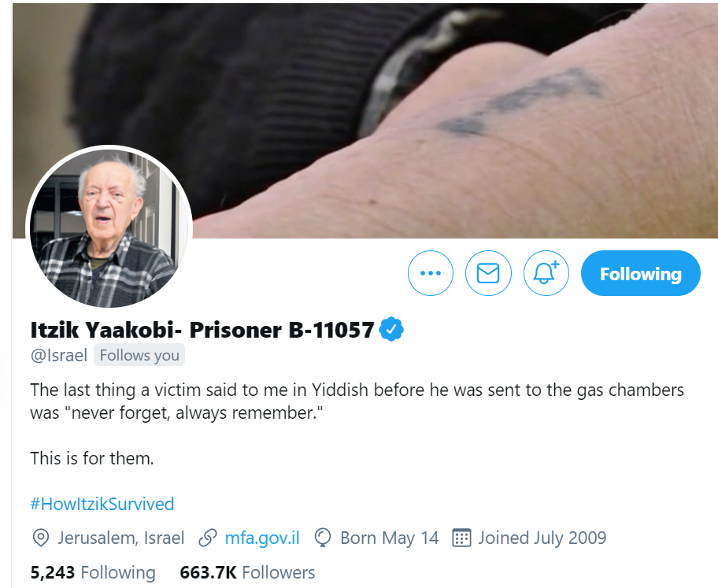Click the Itzik Yaakobi display name
The image size is (718, 588).
[x=202, y=330]
